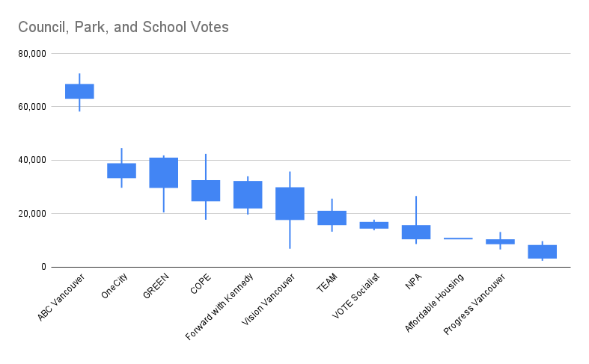Select the thin Affordable Housing bar
Image resolution: width=589 pixels, height=364 pixels.
(458, 238)
